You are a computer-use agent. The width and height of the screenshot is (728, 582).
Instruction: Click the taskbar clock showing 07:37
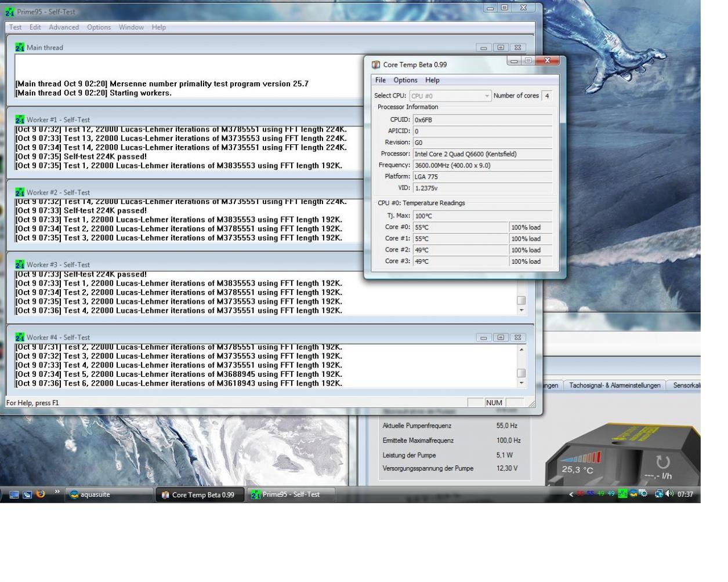pos(685,494)
